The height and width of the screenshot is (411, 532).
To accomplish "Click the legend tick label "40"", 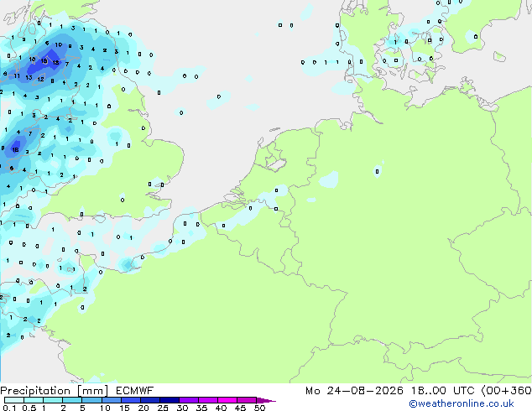I will [x=221, y=408].
